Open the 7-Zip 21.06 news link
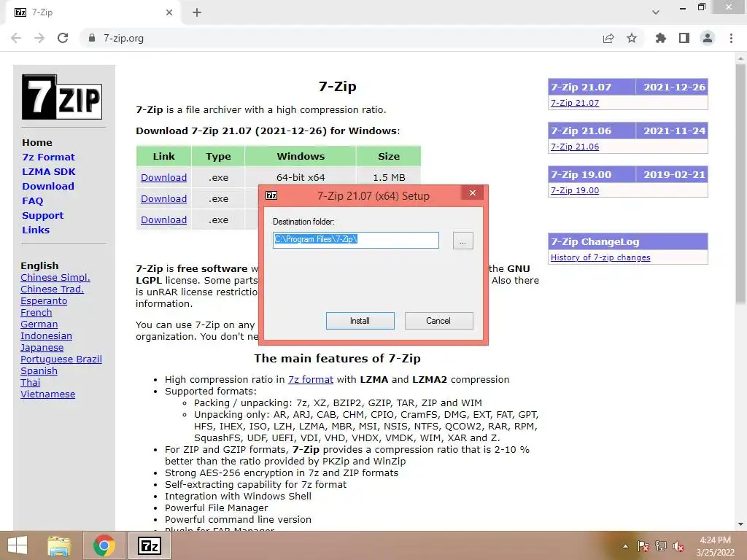This screenshot has height=560, width=747. (575, 147)
